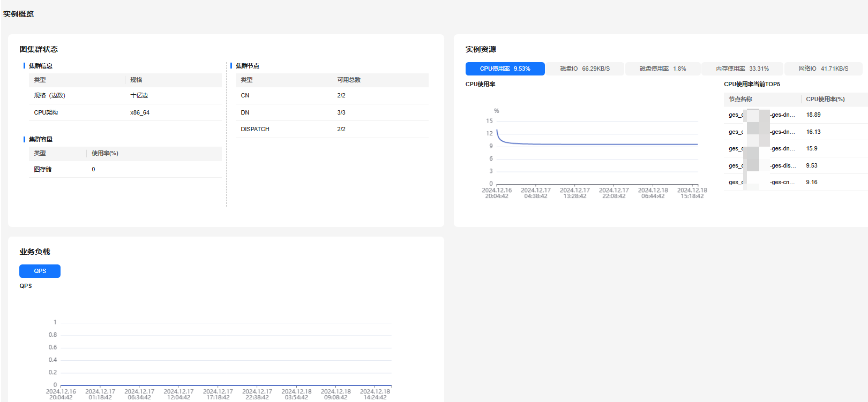Click the 节点名称 column header
Image resolution: width=868 pixels, height=402 pixels.
click(740, 99)
